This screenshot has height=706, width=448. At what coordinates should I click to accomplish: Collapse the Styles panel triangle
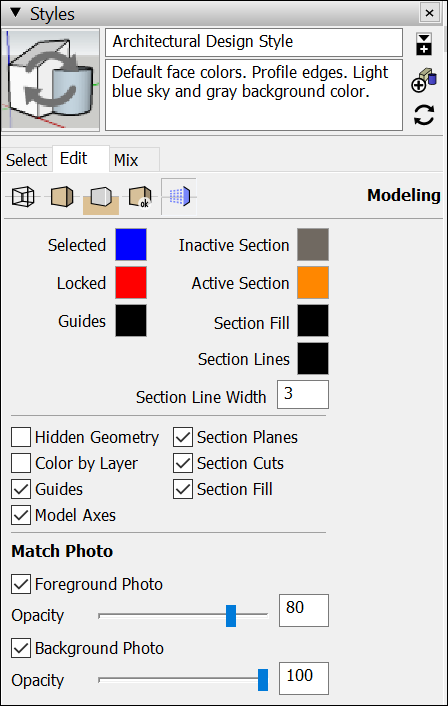tap(15, 13)
